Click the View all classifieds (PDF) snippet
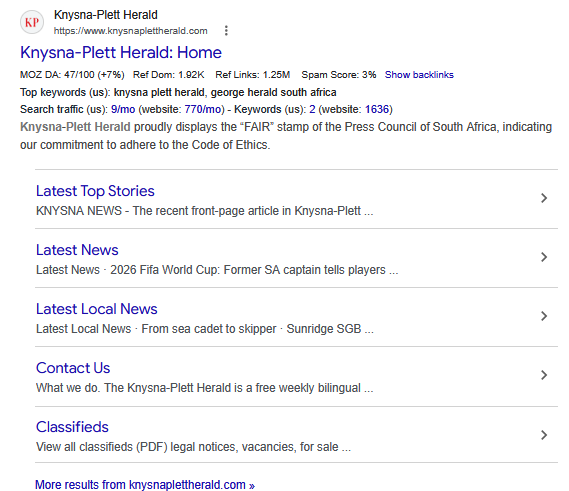569x491 pixels. coord(193,447)
